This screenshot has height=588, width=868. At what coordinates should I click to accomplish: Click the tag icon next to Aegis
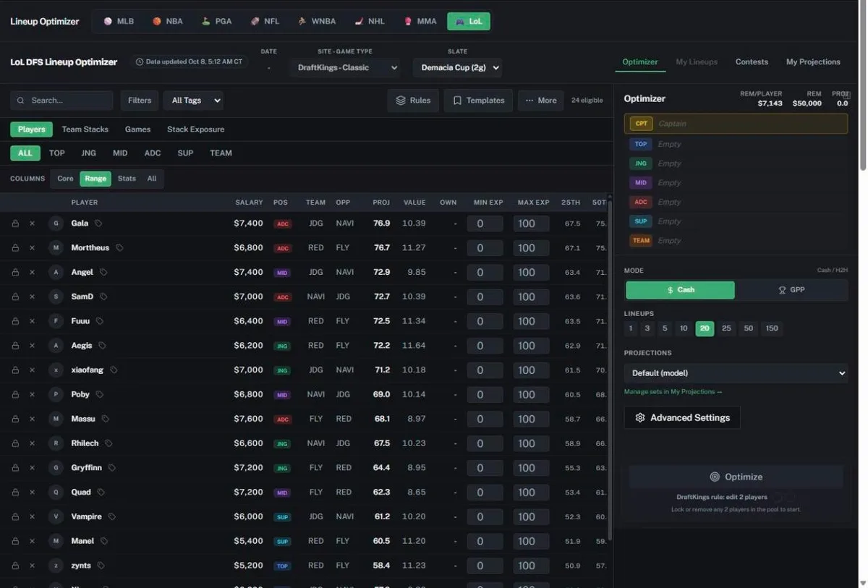tap(102, 346)
